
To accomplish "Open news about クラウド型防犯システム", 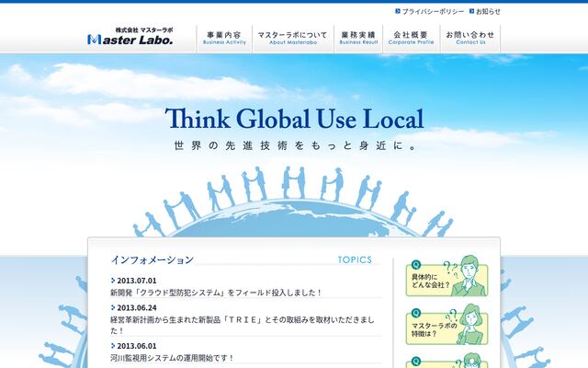I will click(x=216, y=293).
